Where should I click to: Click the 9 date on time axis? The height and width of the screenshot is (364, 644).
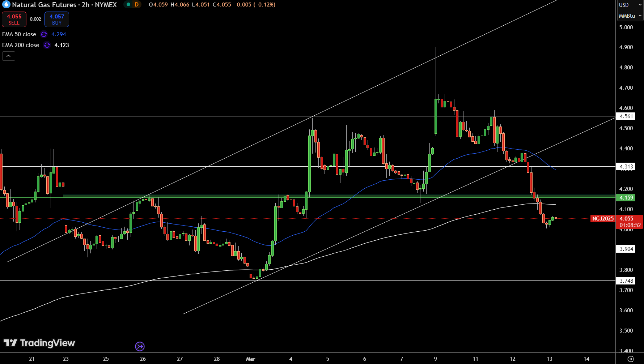(436, 359)
